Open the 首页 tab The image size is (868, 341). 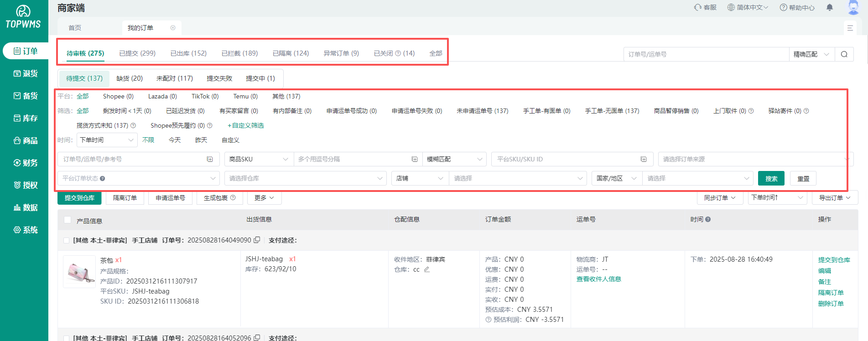coord(75,28)
